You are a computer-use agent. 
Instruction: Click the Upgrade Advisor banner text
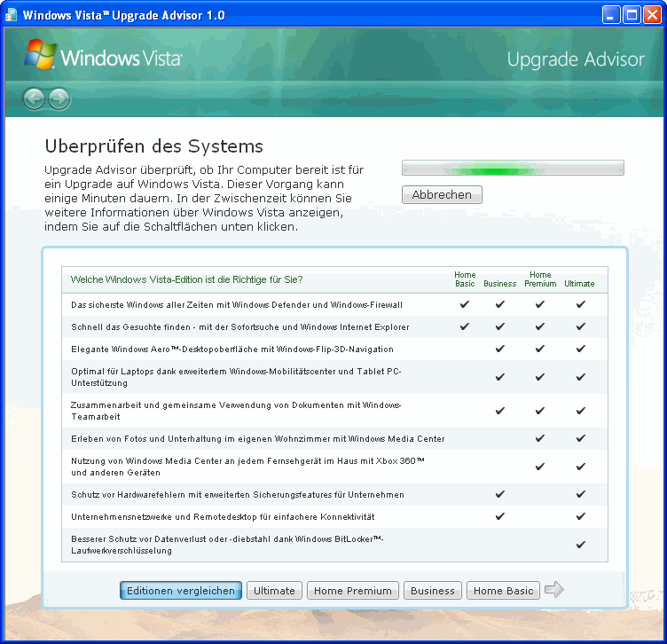click(x=576, y=59)
